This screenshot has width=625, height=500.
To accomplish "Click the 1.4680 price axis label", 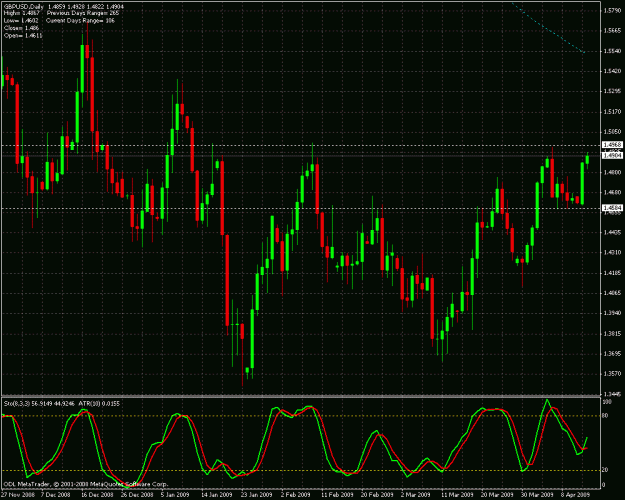I will 613,193.
